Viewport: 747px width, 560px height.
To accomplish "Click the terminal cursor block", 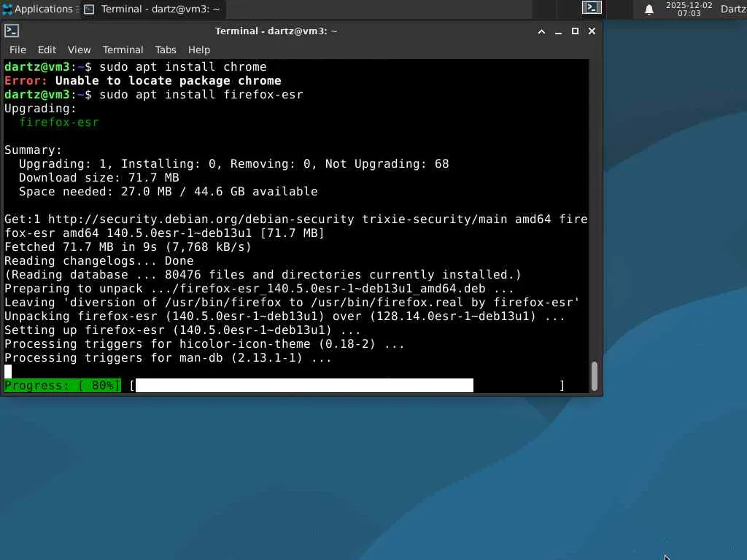I will (x=8, y=371).
